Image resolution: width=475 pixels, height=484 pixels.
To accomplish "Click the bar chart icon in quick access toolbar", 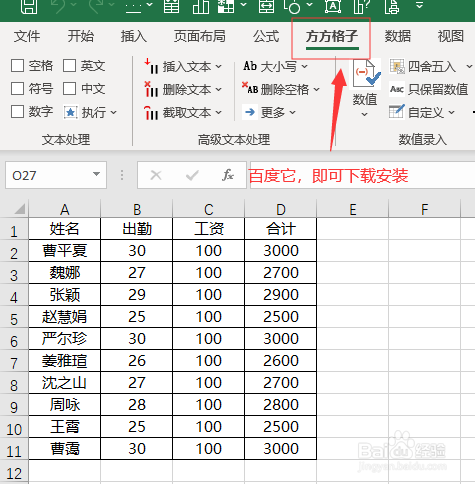I will click(x=201, y=6).
